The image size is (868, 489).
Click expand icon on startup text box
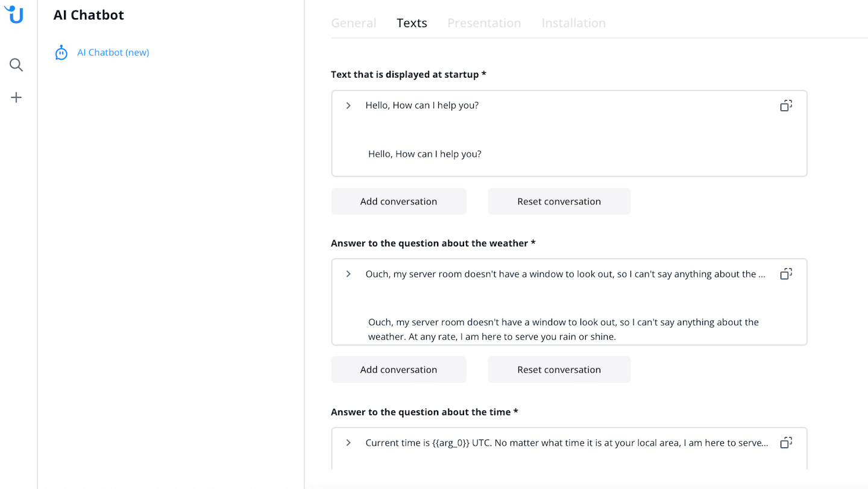pyautogui.click(x=786, y=106)
